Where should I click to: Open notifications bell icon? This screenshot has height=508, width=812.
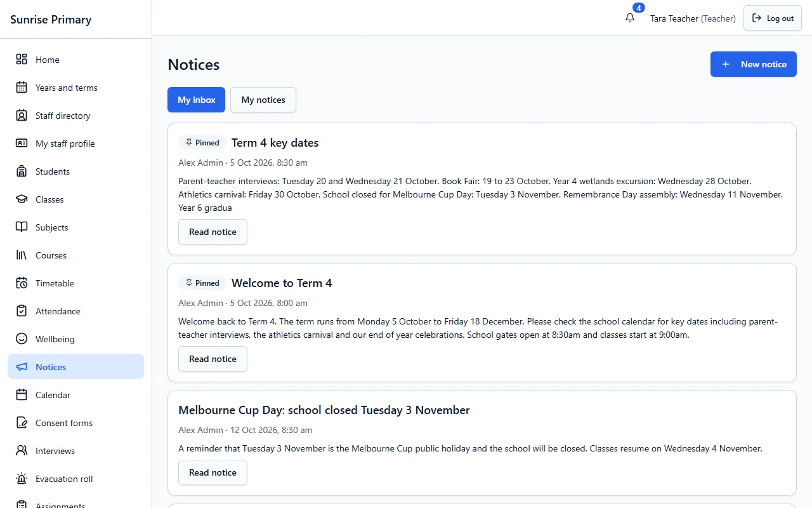click(x=630, y=18)
